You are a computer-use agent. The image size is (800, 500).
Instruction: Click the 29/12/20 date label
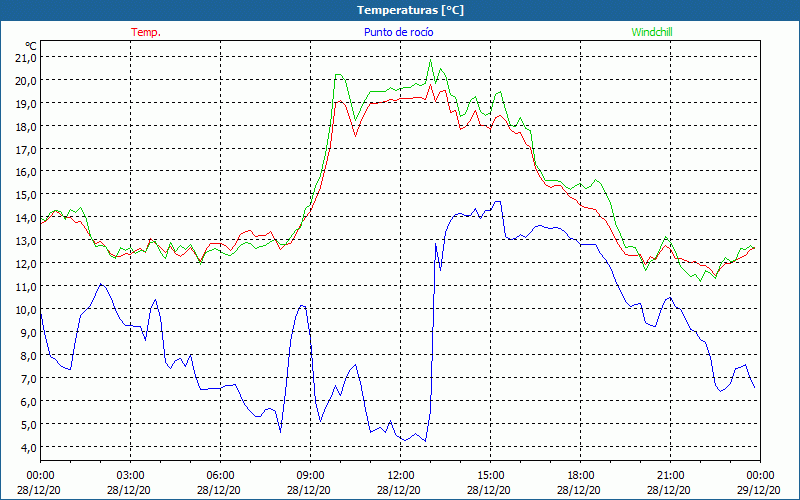click(x=759, y=490)
